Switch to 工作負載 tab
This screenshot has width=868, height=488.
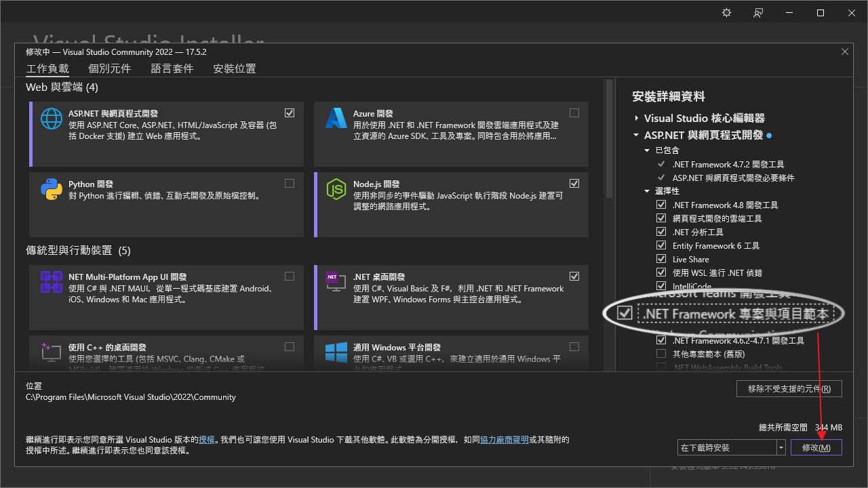click(47, 69)
